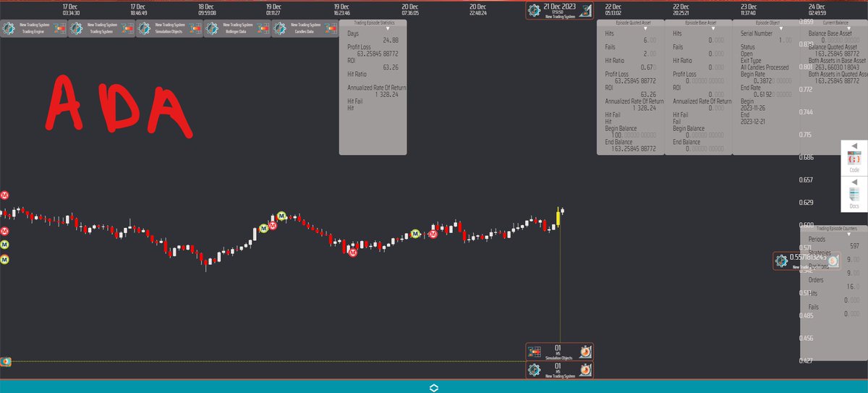Click the hourglass icon in the 21 Dec 2023 time scale

tap(586, 10)
